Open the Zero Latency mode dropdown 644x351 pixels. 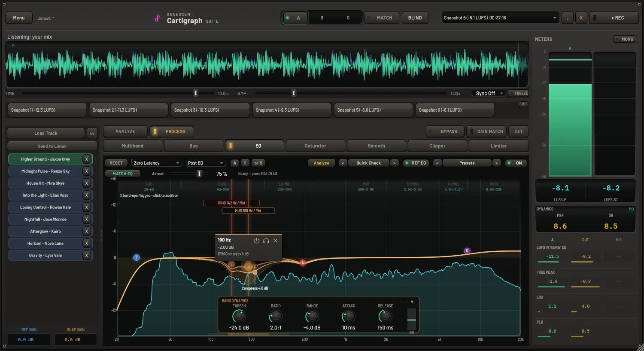pos(157,163)
